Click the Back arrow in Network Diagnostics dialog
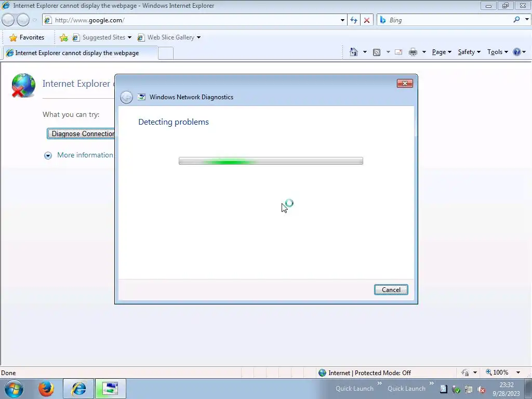 (126, 97)
